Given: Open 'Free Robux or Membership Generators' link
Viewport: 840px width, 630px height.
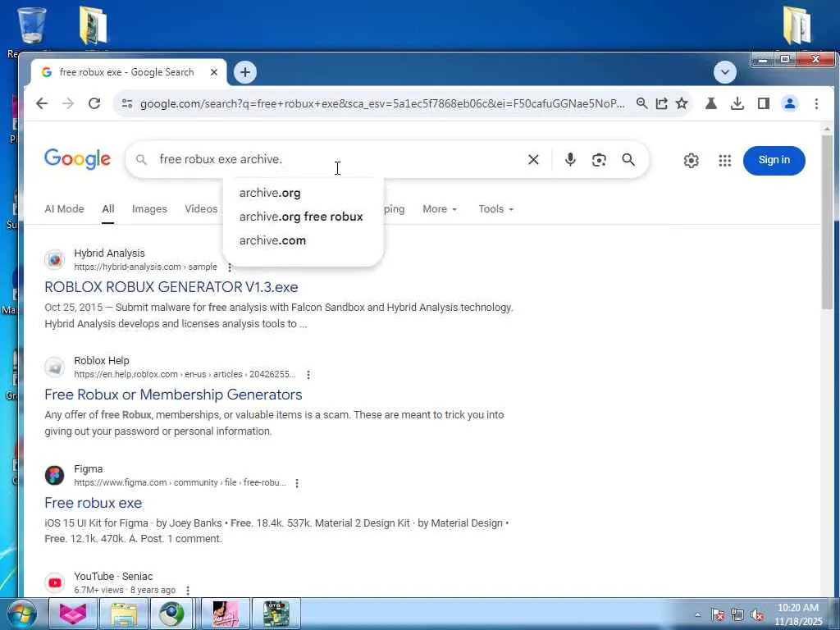Looking at the screenshot, I should click(173, 395).
